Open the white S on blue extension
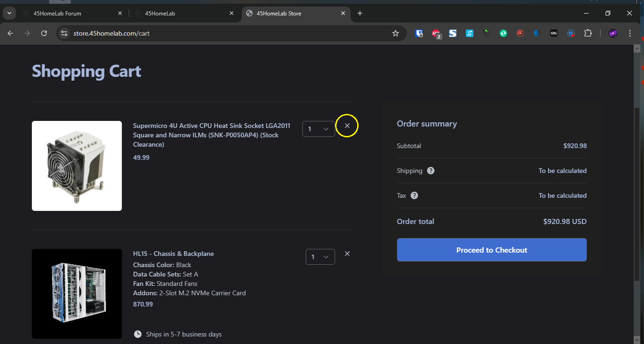The height and width of the screenshot is (344, 644). [x=453, y=33]
